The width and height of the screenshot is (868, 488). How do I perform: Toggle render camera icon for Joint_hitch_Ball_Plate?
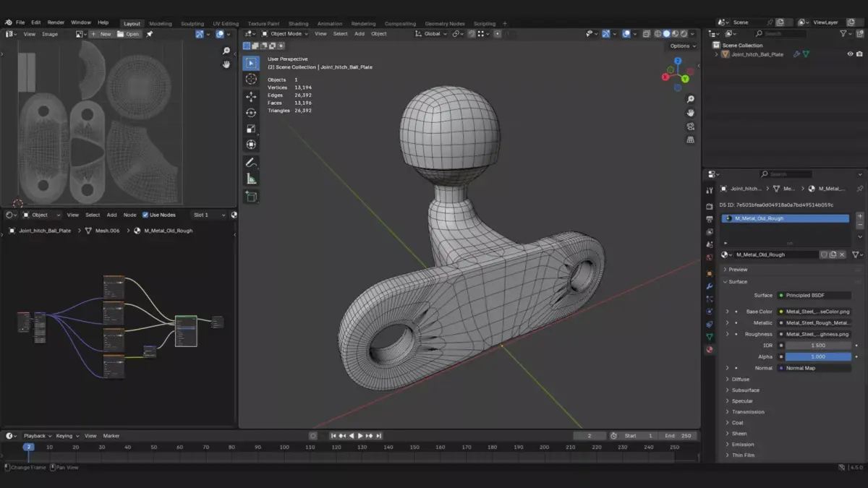click(x=859, y=54)
